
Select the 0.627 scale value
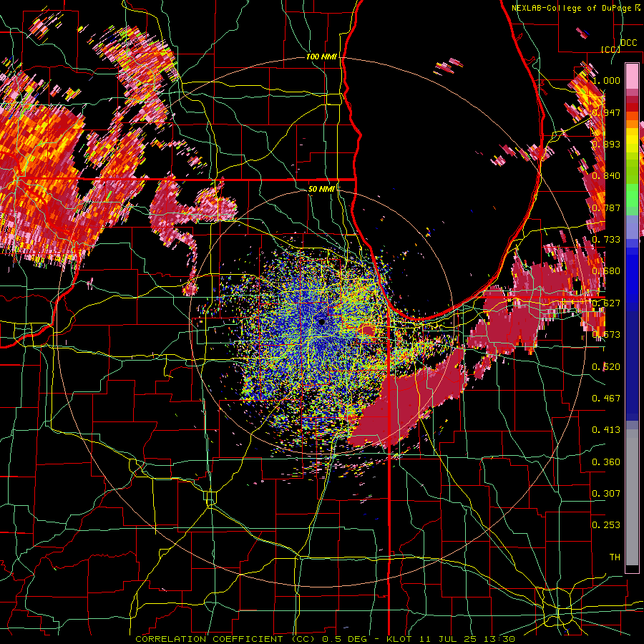(x=606, y=303)
